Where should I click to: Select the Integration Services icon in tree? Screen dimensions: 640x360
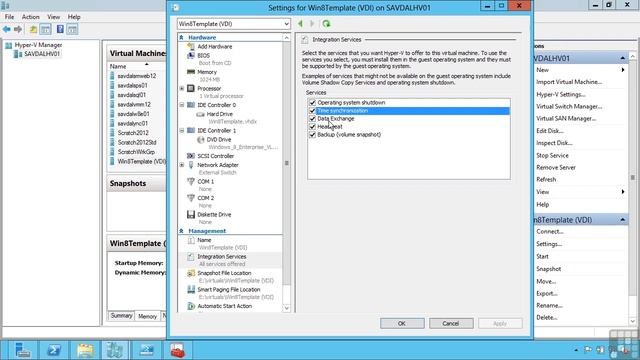point(191,257)
